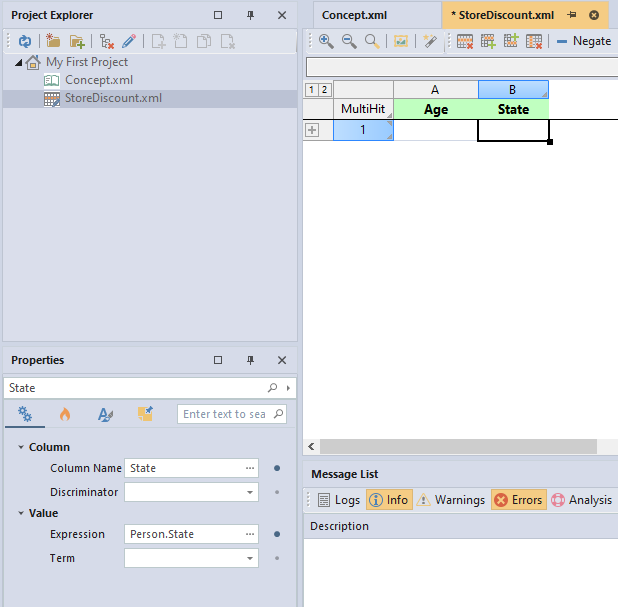Click the magic wand toolbar icon

click(x=430, y=41)
